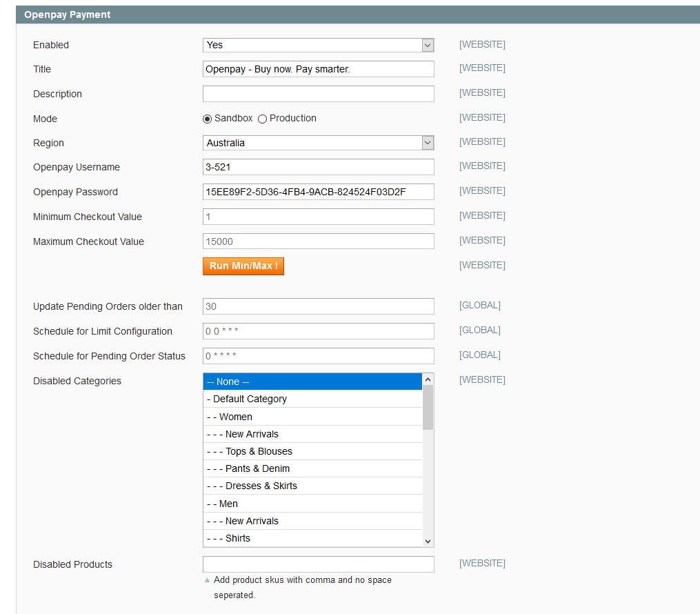Select the Production mode radio button
Image resolution: width=700 pixels, height=614 pixels.
262,119
